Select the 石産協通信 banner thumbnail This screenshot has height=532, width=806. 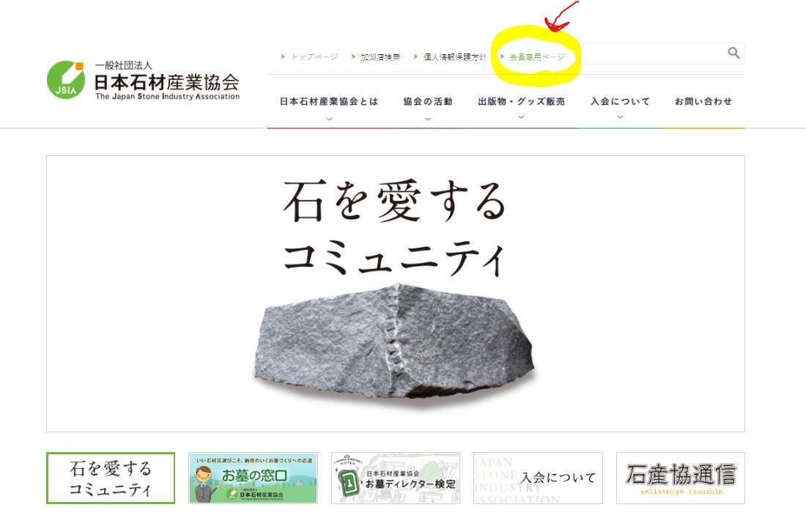pos(681,478)
